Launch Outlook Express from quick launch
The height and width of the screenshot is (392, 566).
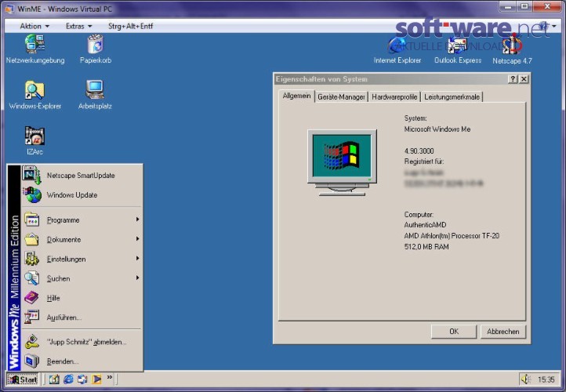click(82, 379)
